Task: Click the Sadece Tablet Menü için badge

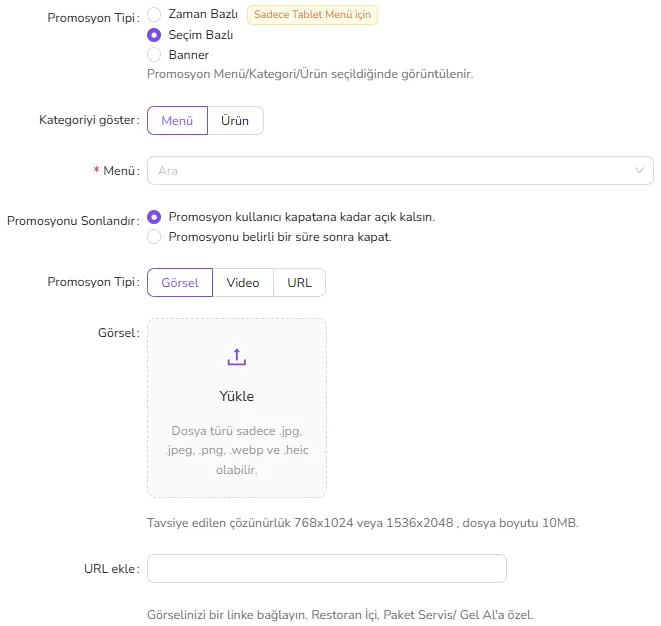Action: click(312, 15)
